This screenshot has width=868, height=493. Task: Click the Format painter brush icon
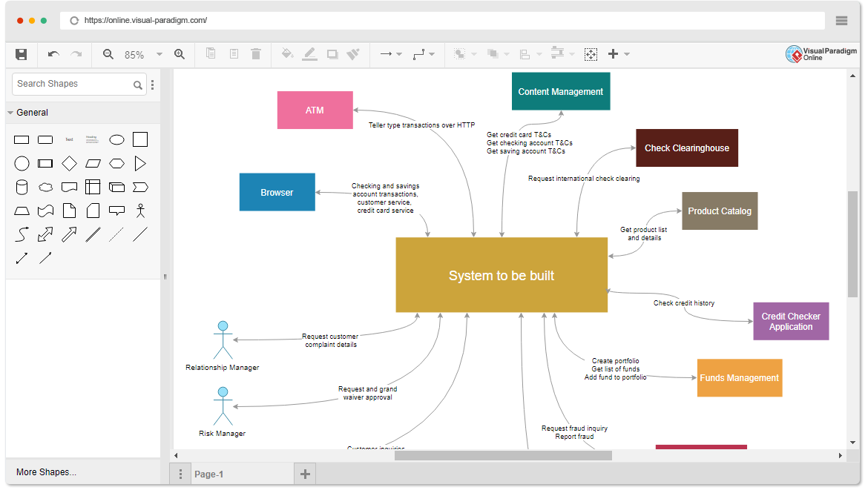[353, 53]
